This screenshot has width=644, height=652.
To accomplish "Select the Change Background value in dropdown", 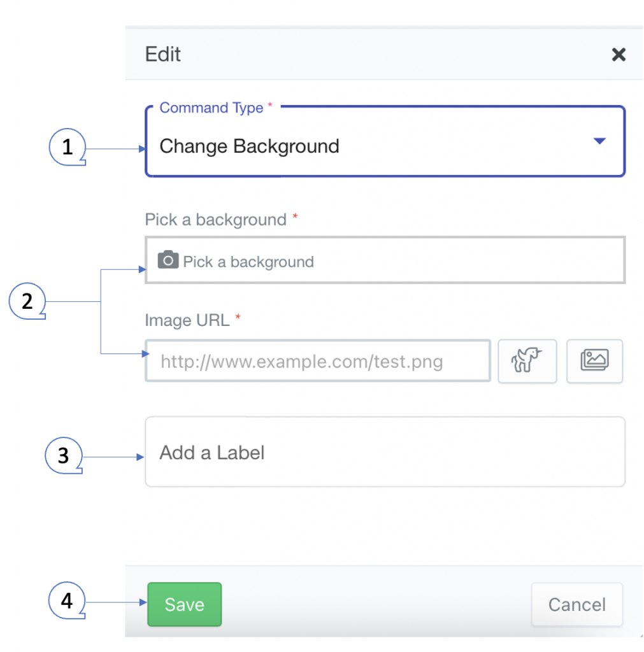I will coord(249,146).
